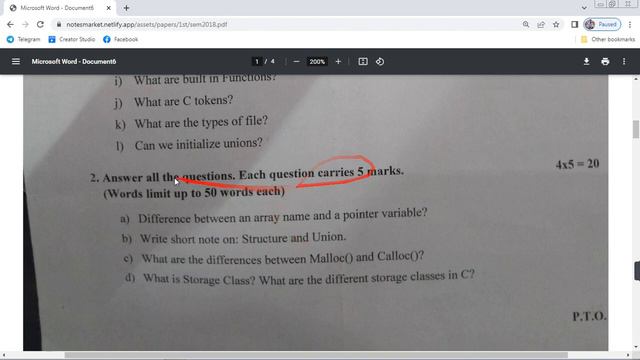The height and width of the screenshot is (360, 640).
Task: Open the browser side panel
Action: click(x=574, y=24)
